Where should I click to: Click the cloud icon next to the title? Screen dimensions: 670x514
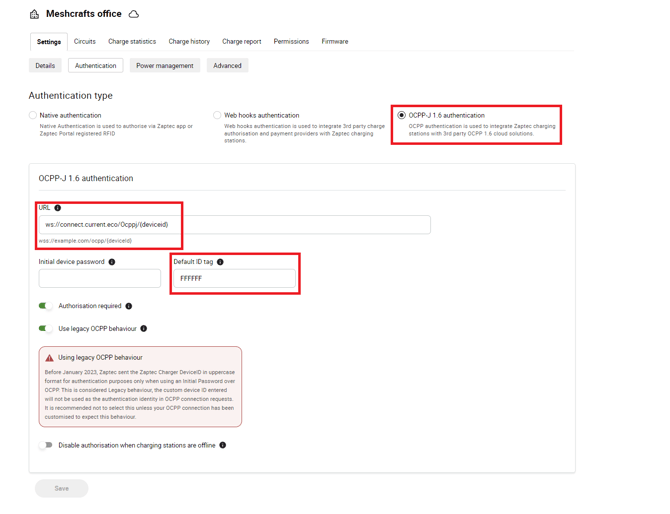pos(134,14)
